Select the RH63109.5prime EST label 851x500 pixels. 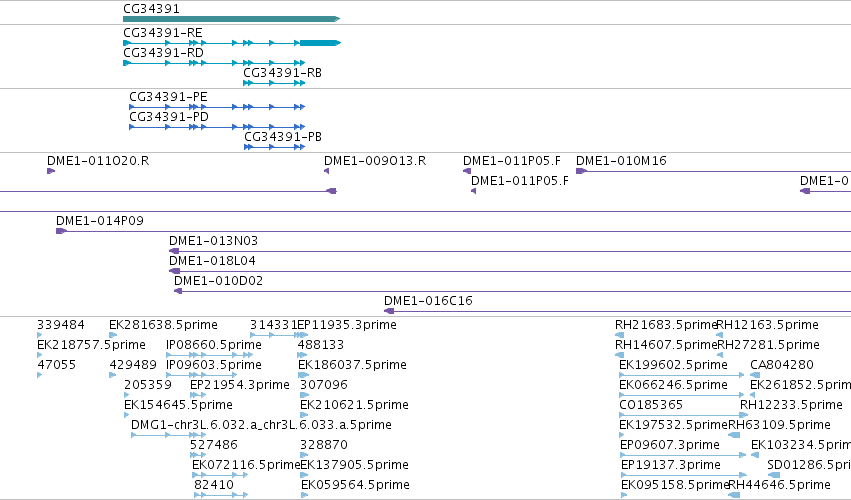click(779, 425)
